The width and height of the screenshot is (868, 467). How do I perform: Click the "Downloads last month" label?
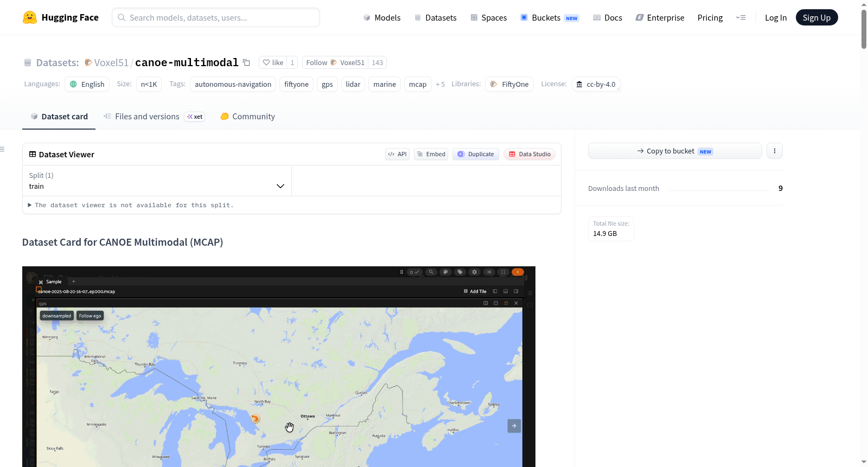[624, 188]
